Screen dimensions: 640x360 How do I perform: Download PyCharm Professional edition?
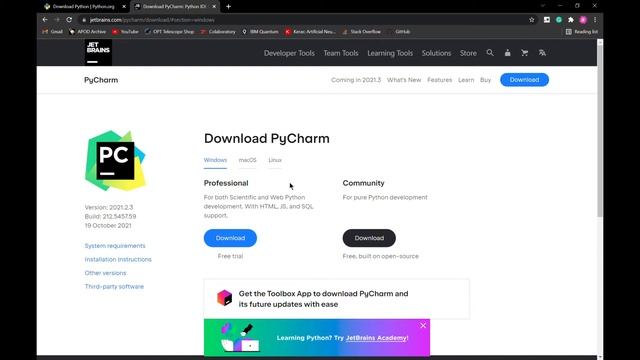230,238
